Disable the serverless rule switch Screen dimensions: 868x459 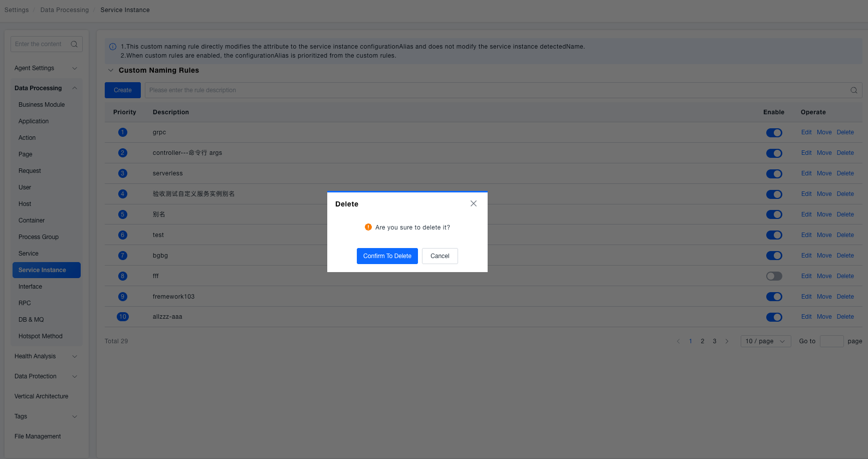tap(774, 174)
